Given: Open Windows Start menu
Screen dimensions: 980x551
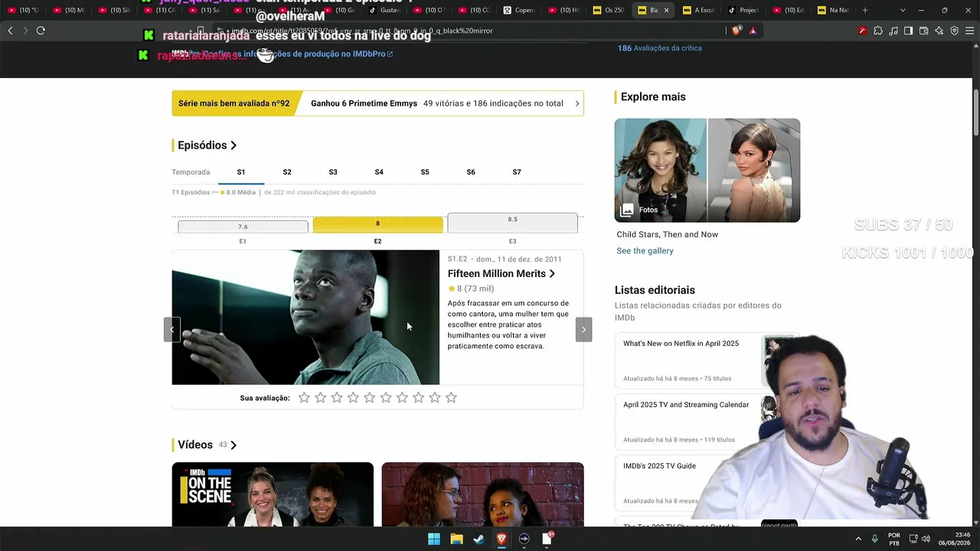Looking at the screenshot, I should [x=434, y=539].
